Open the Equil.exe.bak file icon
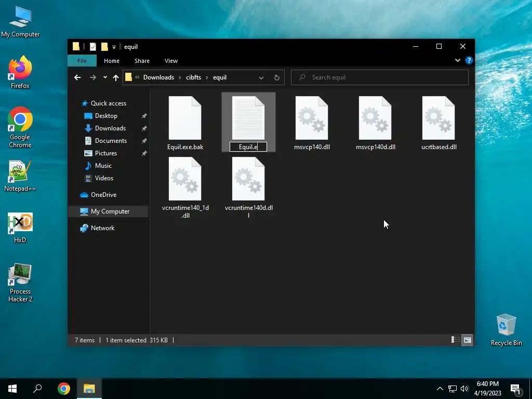The image size is (532, 399). point(185,118)
